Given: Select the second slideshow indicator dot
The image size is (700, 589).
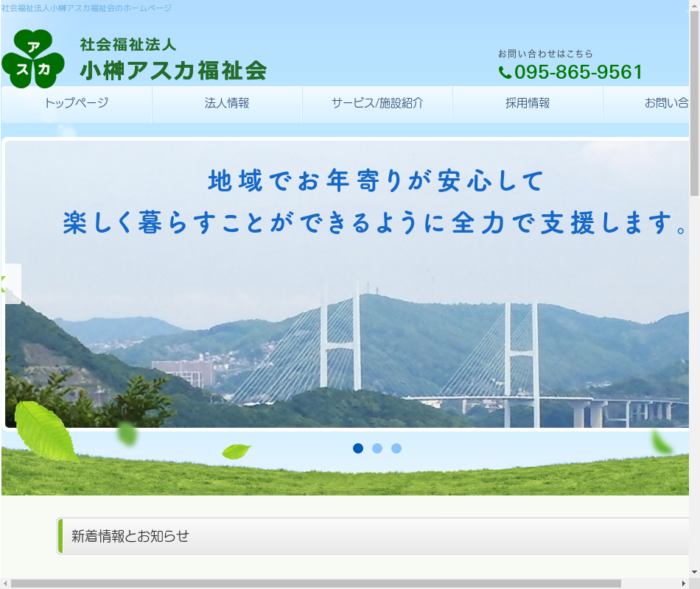Looking at the screenshot, I should (377, 448).
